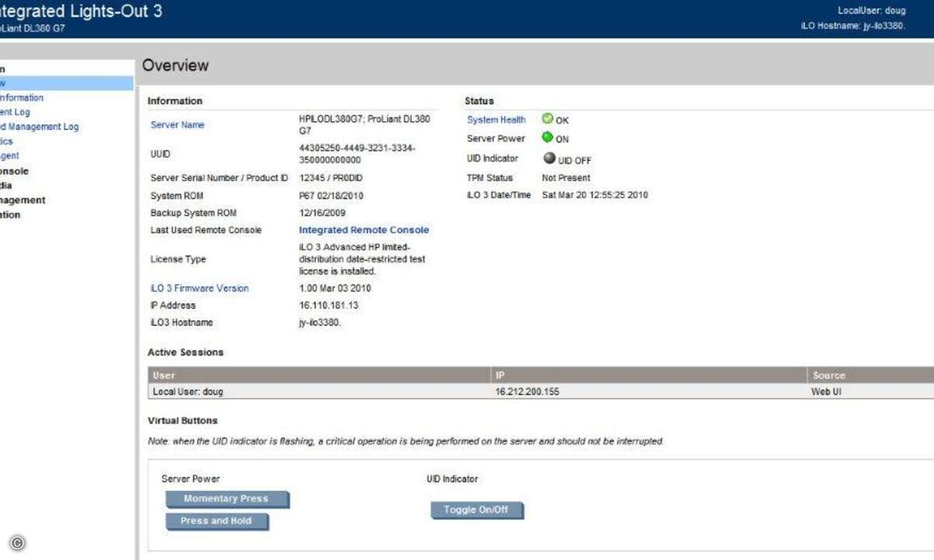
Task: Click the 'ProLiant DL380 G7' header subtitle
Action: 33,28
